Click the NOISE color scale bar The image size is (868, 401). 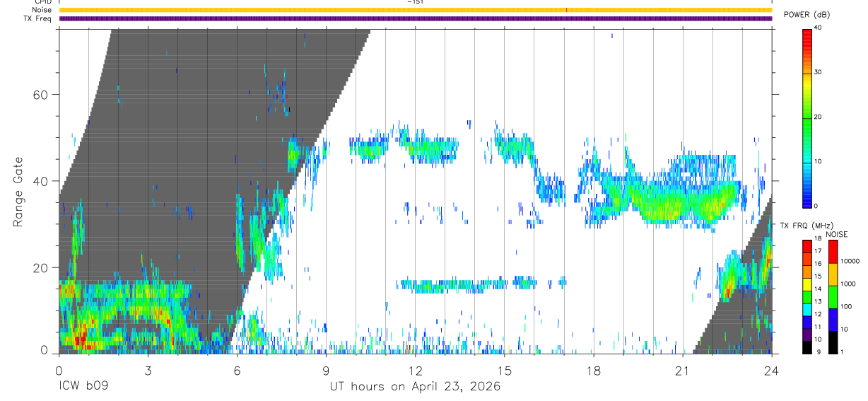[833, 296]
